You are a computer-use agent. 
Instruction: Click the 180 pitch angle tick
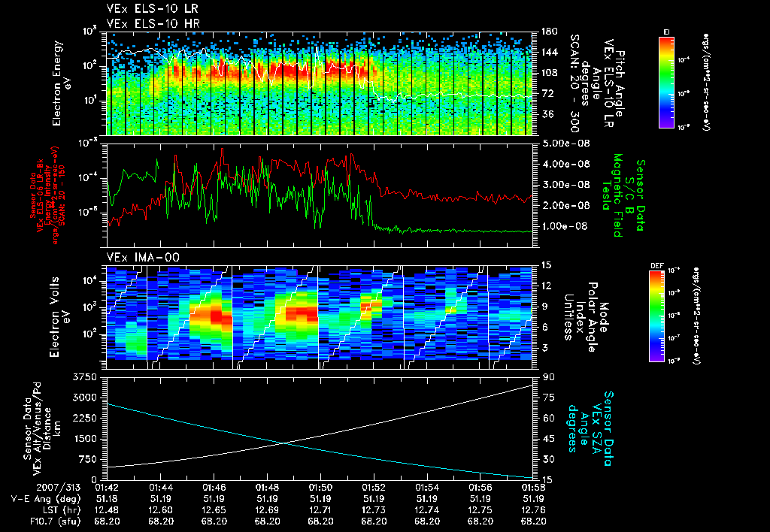[549, 32]
